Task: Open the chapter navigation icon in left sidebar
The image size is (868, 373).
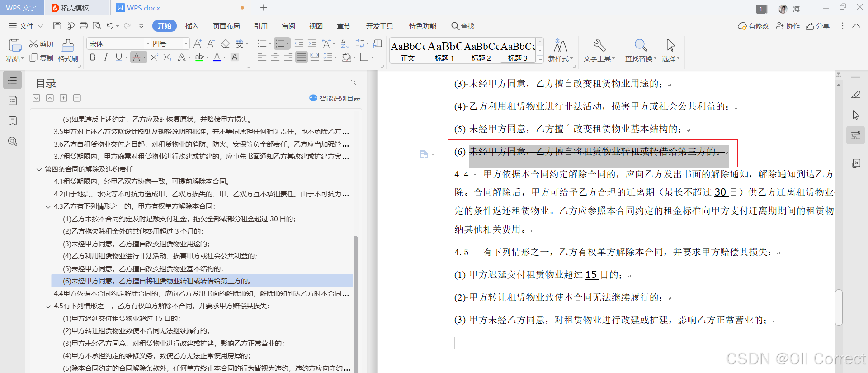Action: pyautogui.click(x=13, y=100)
